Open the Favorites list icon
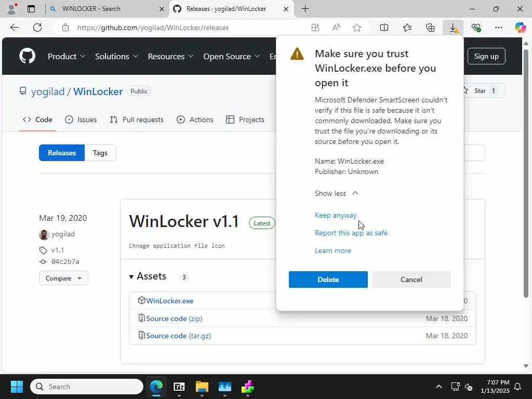 point(407,28)
